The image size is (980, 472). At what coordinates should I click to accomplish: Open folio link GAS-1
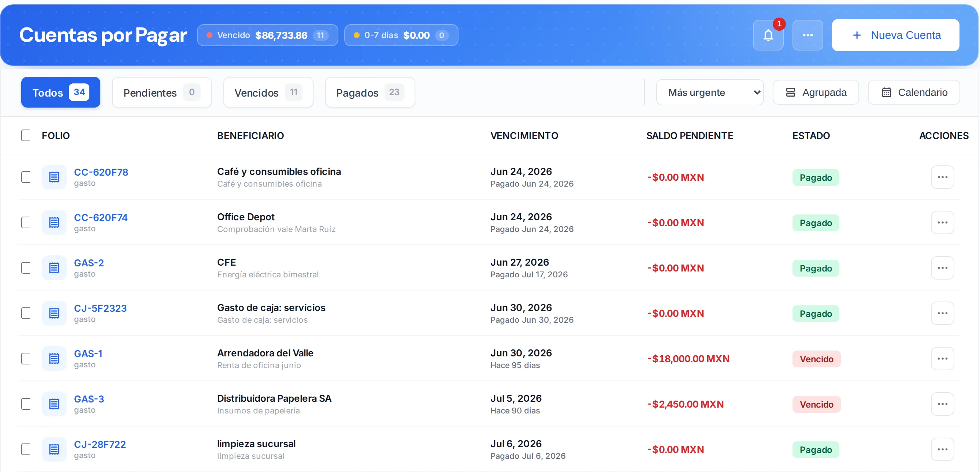[88, 353]
